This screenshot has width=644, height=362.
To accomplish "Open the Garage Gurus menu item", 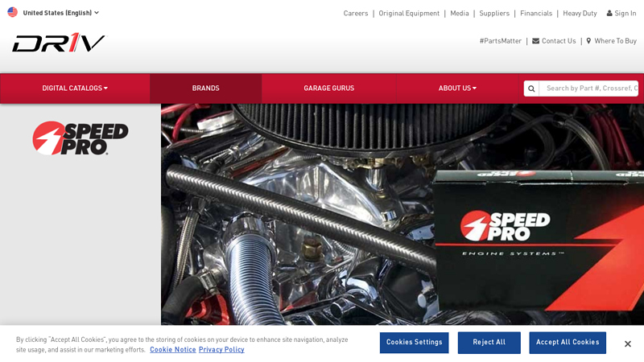I will (329, 88).
